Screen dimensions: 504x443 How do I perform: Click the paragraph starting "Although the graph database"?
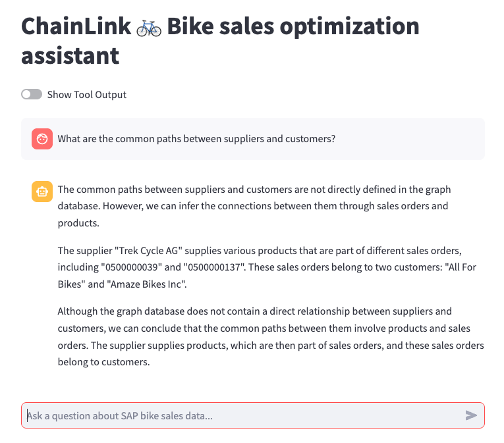270,336
